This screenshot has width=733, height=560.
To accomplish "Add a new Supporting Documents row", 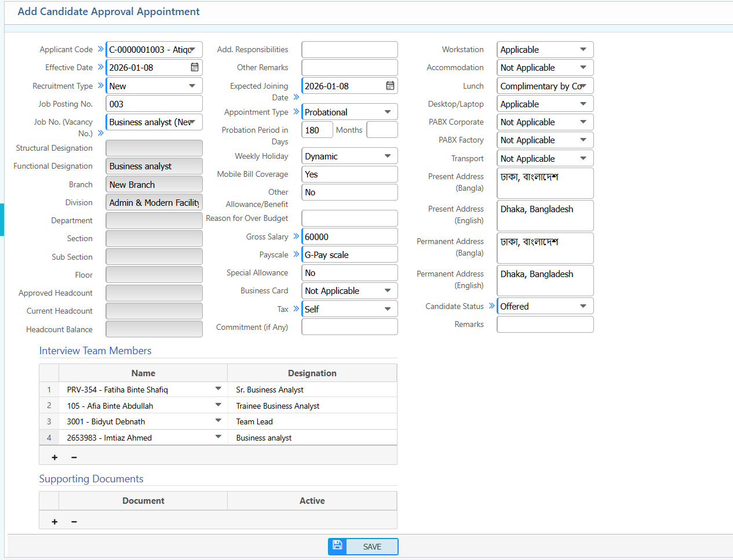I will [x=54, y=522].
